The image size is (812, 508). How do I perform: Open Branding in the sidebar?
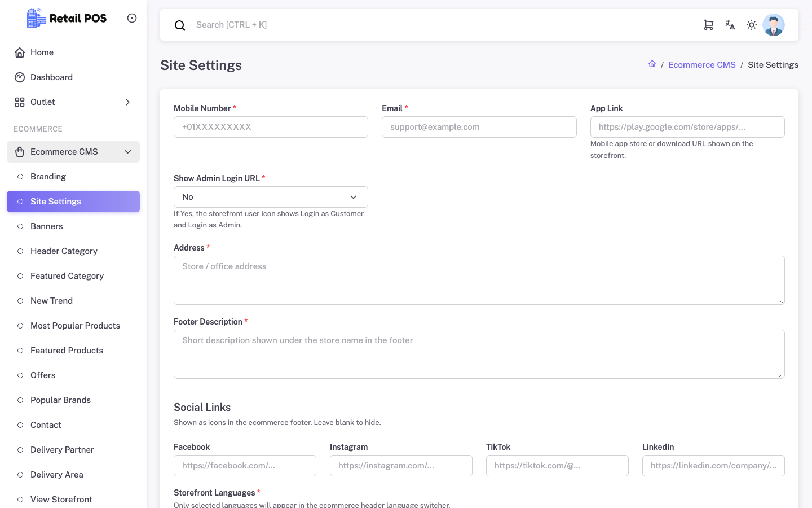pos(73,177)
